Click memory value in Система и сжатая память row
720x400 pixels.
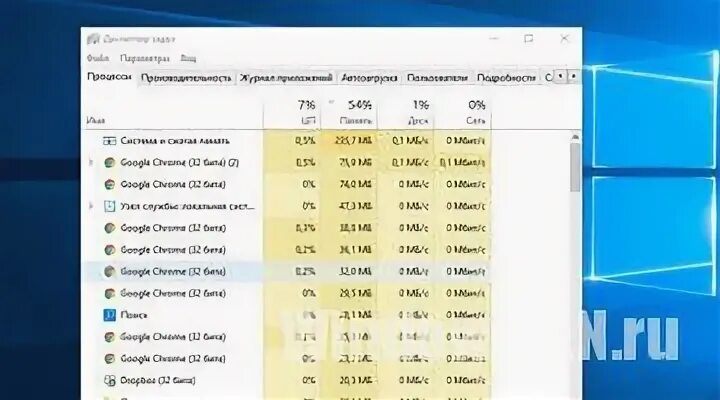tap(354, 141)
